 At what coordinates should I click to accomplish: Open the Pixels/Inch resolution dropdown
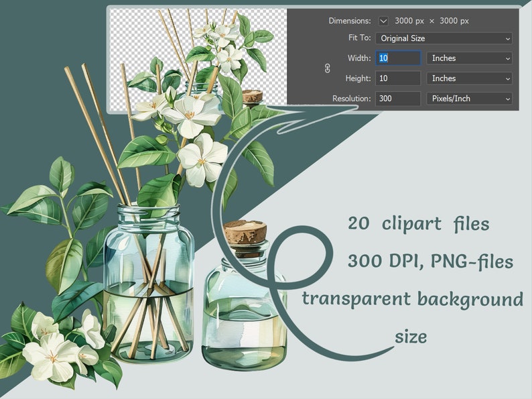[469, 99]
